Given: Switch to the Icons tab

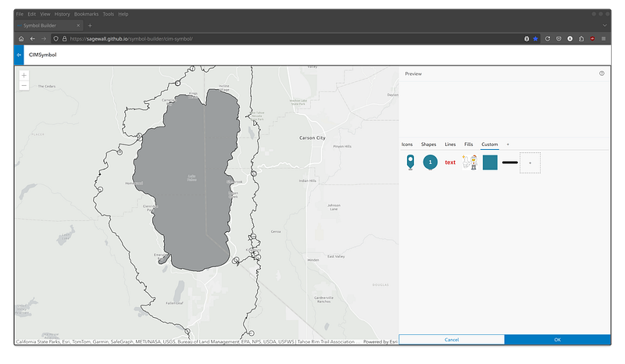Looking at the screenshot, I should point(407,145).
